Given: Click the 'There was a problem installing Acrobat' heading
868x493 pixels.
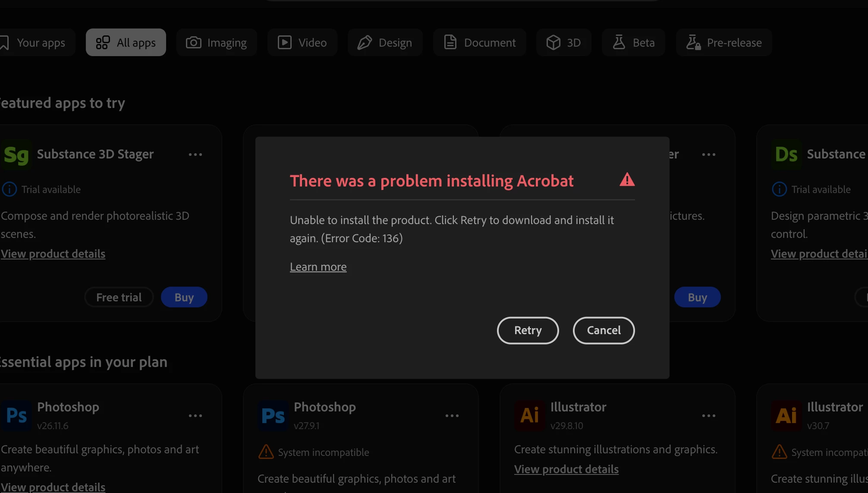Looking at the screenshot, I should click(432, 181).
